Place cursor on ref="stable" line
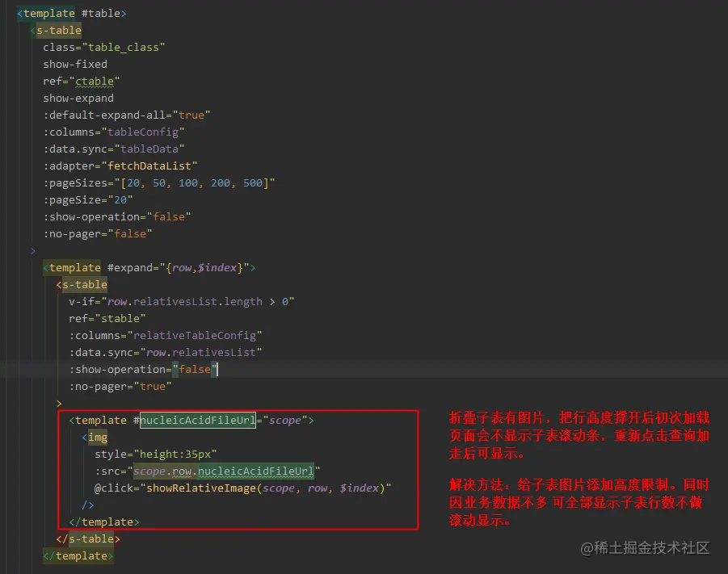728x574 pixels. pyautogui.click(x=107, y=318)
